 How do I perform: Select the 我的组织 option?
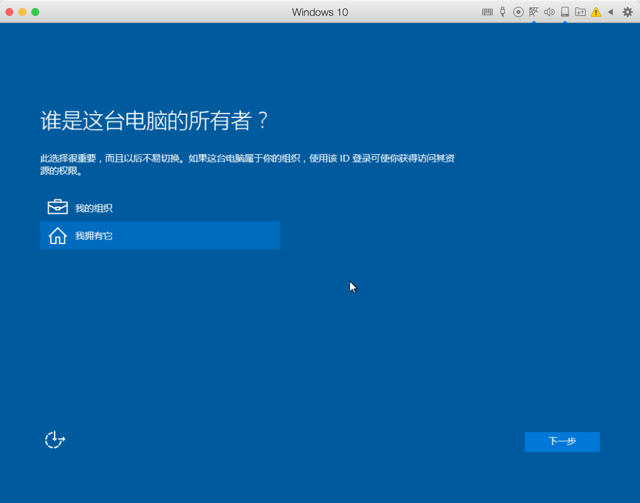click(x=160, y=208)
